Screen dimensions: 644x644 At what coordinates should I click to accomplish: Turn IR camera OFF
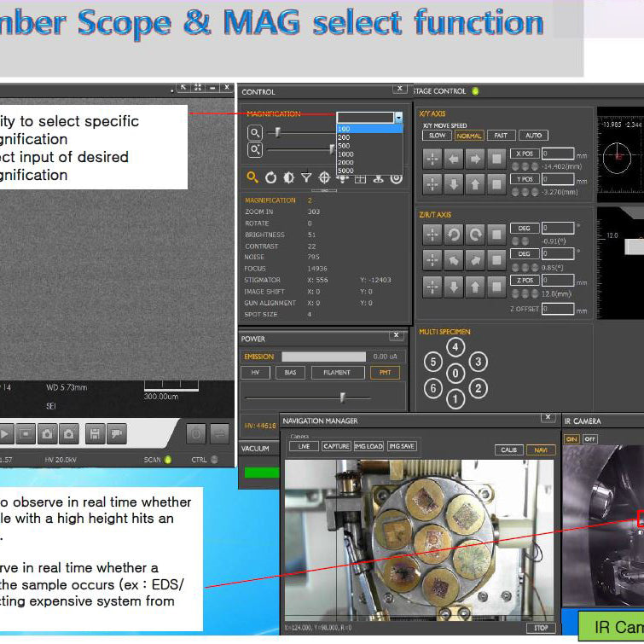pyautogui.click(x=589, y=439)
